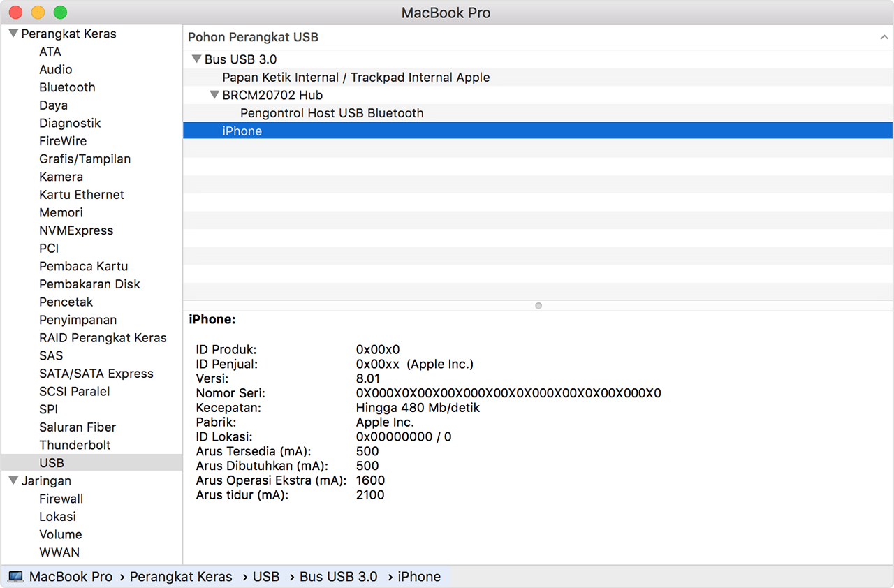Click the Hingga 480 Mb/detik speed value
The image size is (894, 588).
pos(418,408)
